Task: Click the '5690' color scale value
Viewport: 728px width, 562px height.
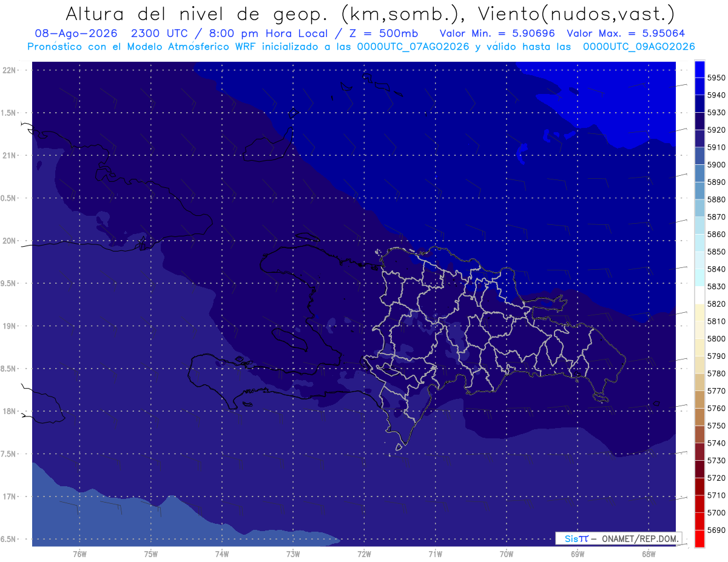Action: coord(716,530)
